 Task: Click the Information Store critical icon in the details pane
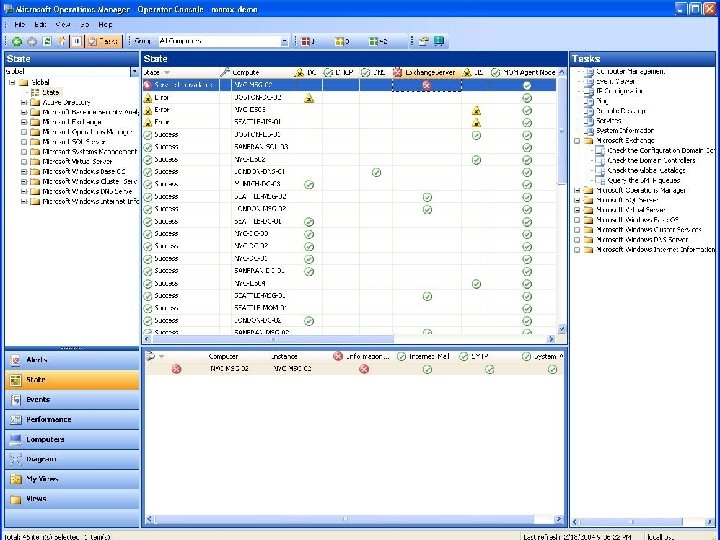pyautogui.click(x=364, y=369)
